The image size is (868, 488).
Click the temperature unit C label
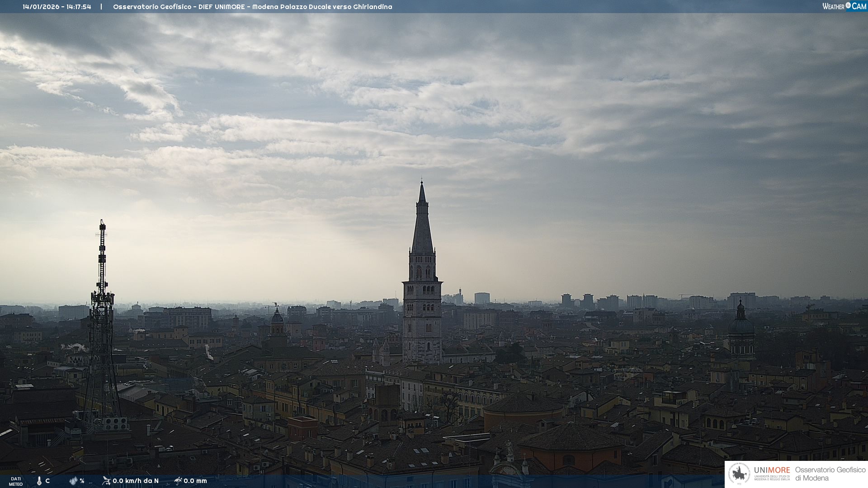[47, 481]
